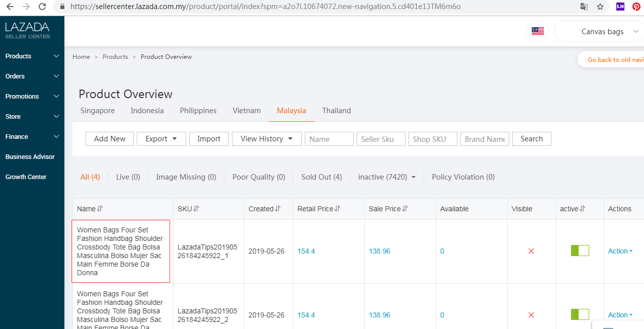Image resolution: width=644 pixels, height=329 pixels.
Task: Bookmark page with the star icon
Action: [600, 7]
